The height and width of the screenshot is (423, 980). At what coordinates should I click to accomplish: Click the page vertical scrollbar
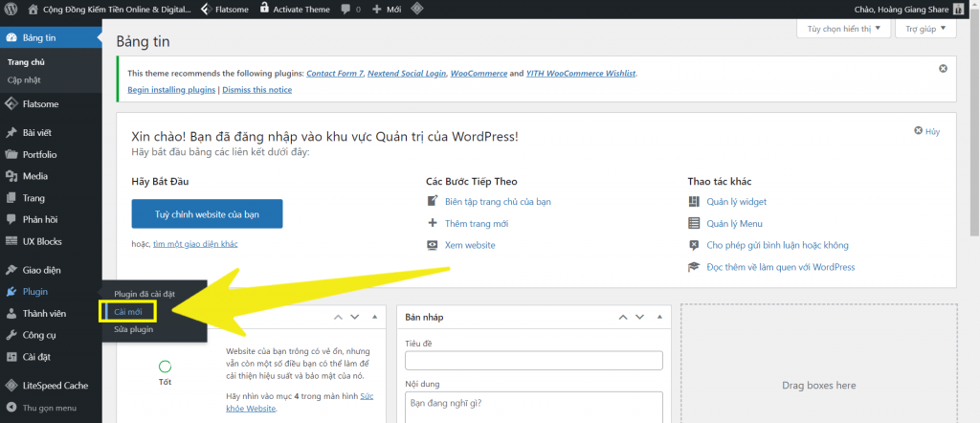tap(975, 125)
